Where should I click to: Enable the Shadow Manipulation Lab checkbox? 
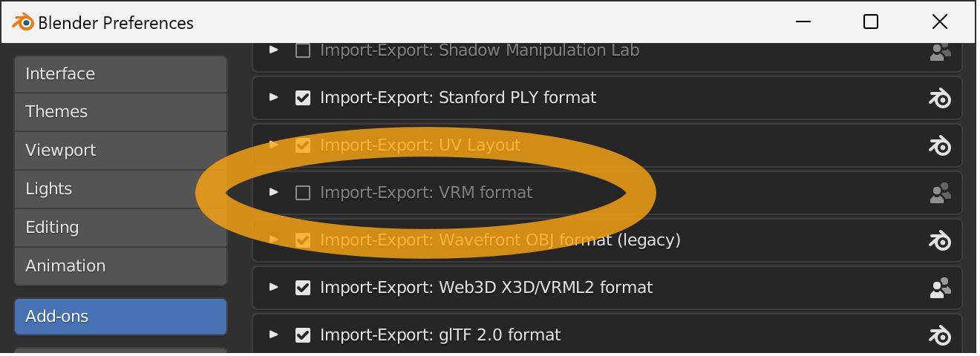303,50
